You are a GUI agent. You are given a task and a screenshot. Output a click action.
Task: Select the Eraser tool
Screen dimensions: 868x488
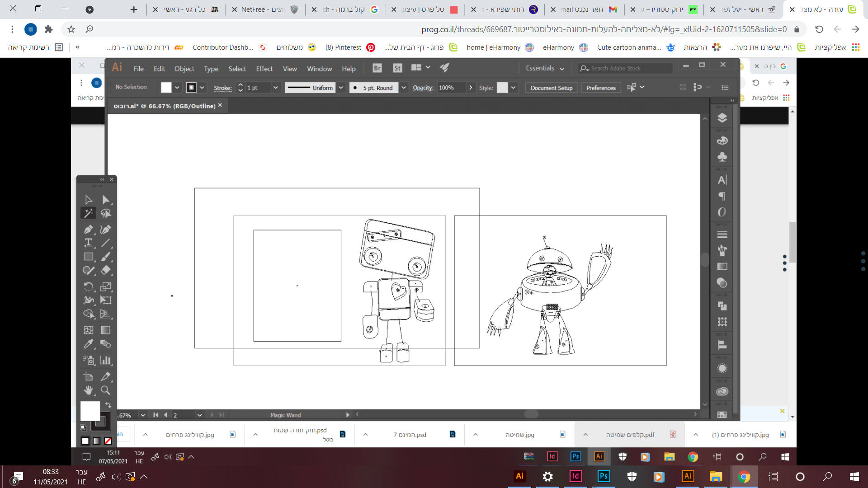[x=105, y=271]
